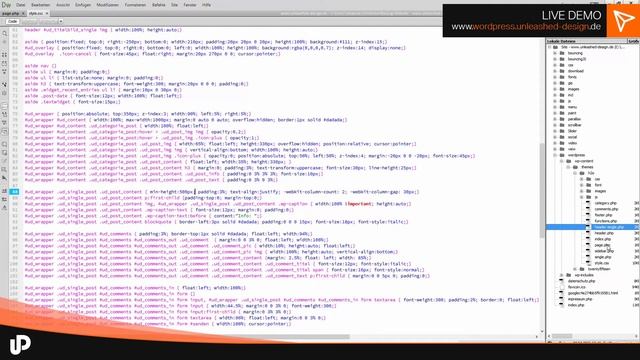Expand the parallax folder

[555, 119]
